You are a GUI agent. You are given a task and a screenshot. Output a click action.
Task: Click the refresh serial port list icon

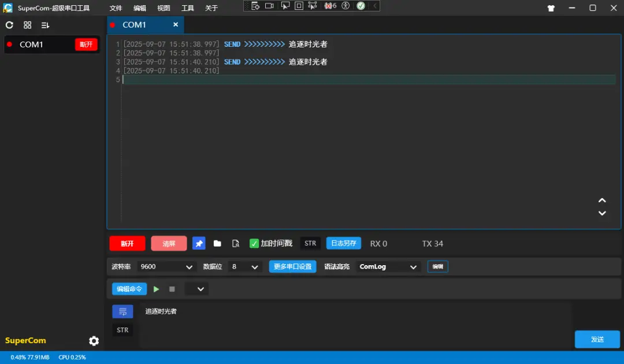[x=9, y=25]
